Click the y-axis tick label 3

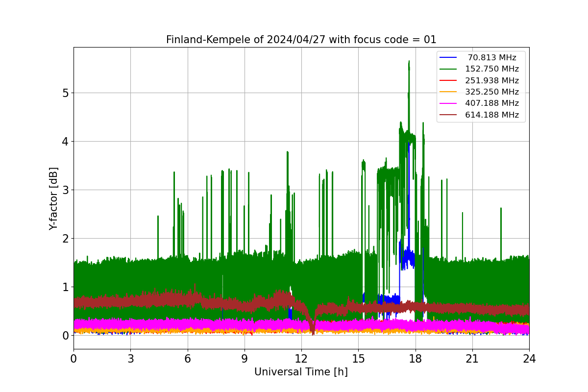pos(65,190)
